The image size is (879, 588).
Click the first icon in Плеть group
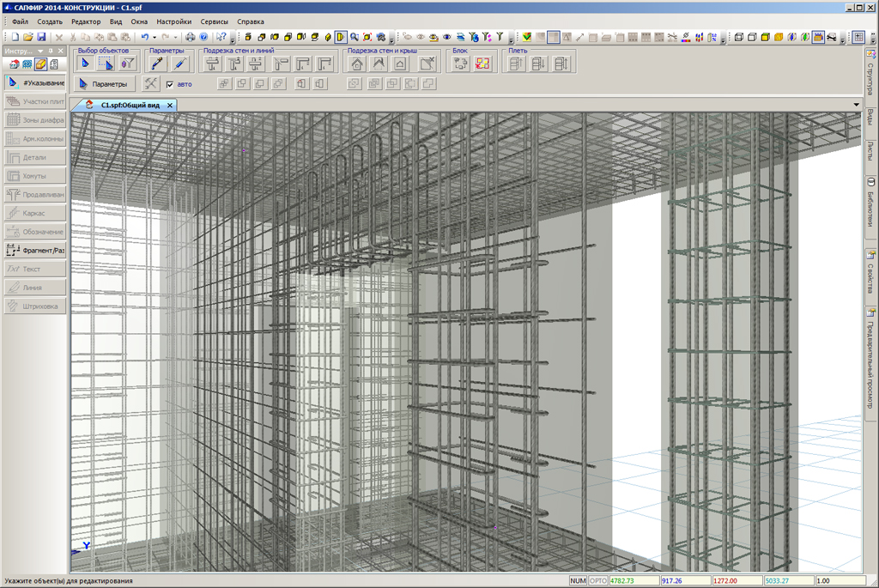516,64
